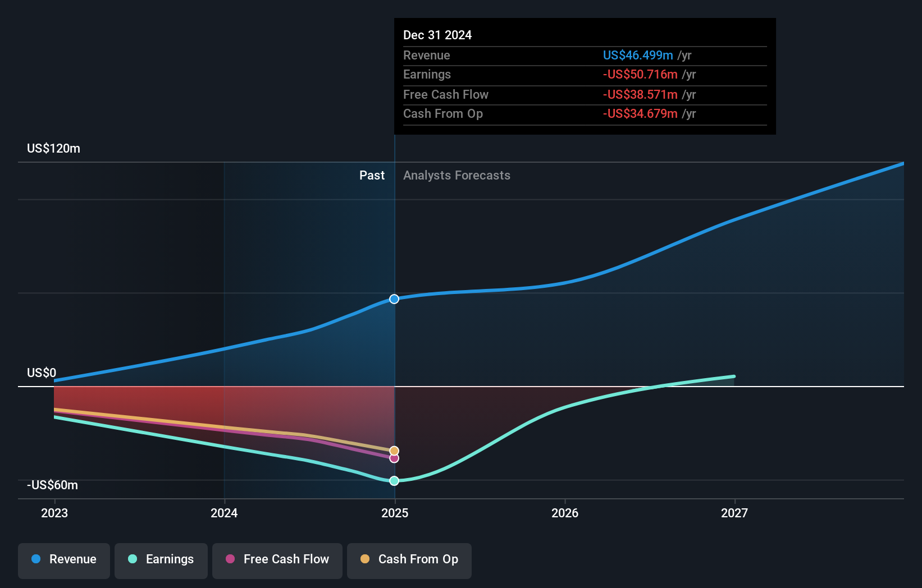This screenshot has height=588, width=922.
Task: Click the 2023 x-axis label
Action: 54,513
